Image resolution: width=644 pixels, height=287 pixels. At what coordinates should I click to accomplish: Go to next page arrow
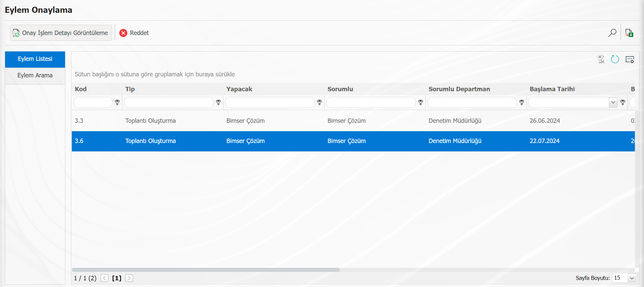click(129, 278)
